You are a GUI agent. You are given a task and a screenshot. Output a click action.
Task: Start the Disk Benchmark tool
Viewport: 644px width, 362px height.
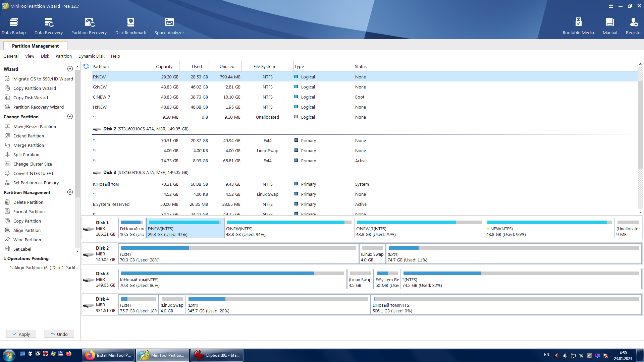pyautogui.click(x=131, y=26)
